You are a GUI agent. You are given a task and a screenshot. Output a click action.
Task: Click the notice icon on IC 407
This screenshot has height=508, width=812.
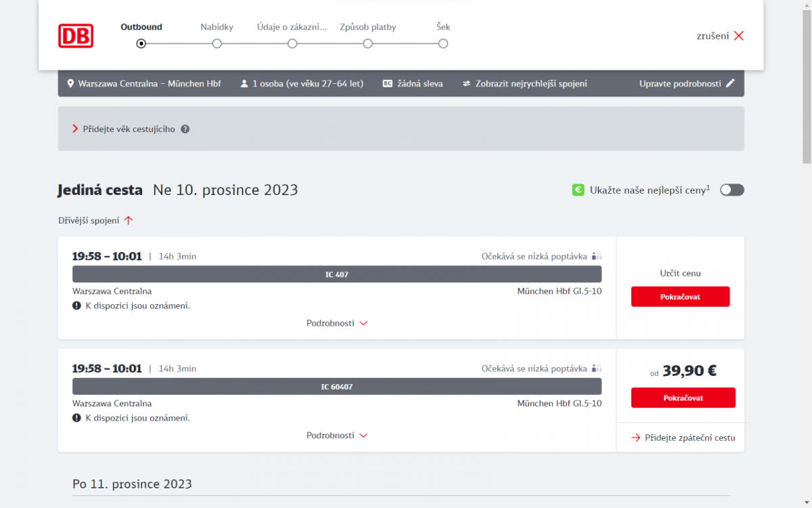tap(77, 305)
